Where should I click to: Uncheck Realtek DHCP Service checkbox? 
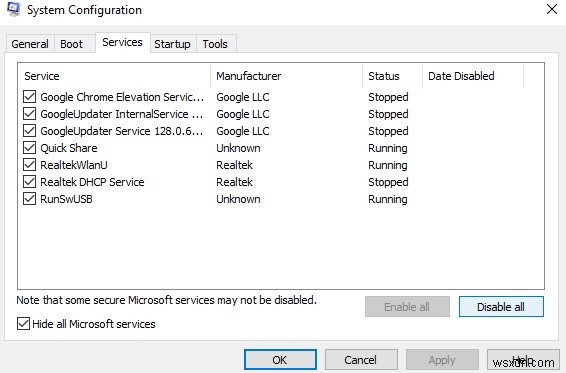point(30,182)
